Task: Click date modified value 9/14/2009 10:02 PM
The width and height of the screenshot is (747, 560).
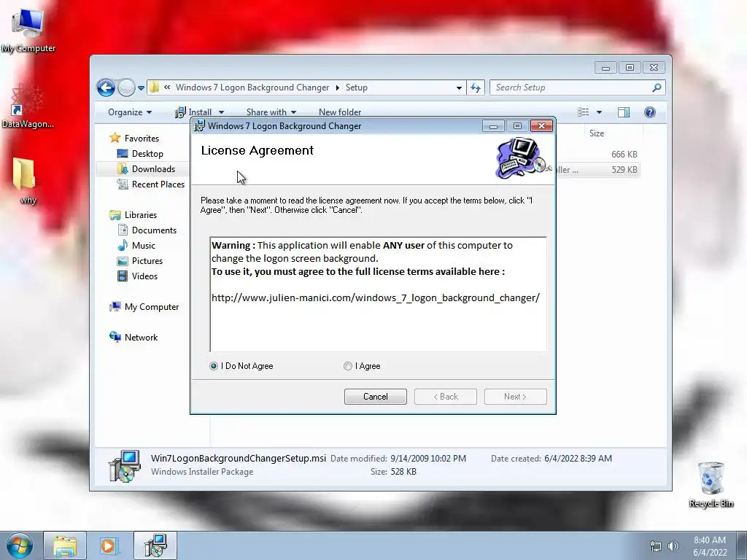Action: pyautogui.click(x=427, y=459)
